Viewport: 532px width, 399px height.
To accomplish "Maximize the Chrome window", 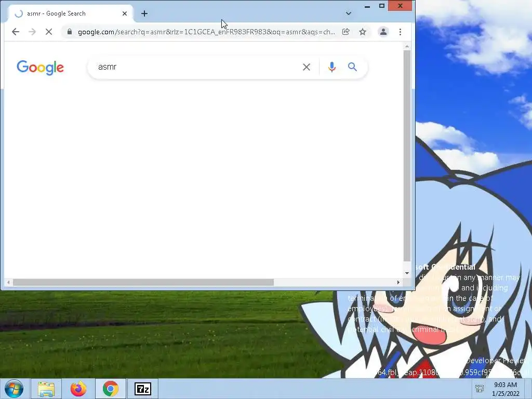I will point(382,6).
